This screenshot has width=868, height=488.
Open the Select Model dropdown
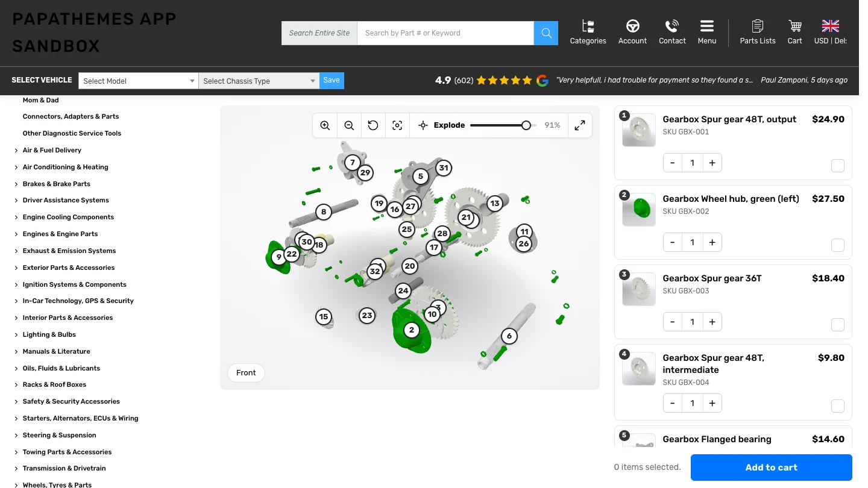[x=138, y=81]
